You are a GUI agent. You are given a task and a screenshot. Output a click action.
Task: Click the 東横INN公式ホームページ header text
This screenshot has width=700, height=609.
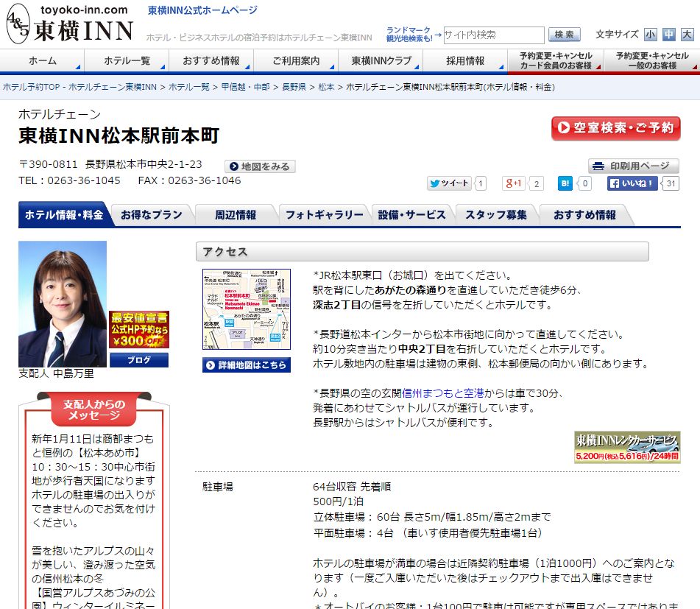[x=202, y=10]
